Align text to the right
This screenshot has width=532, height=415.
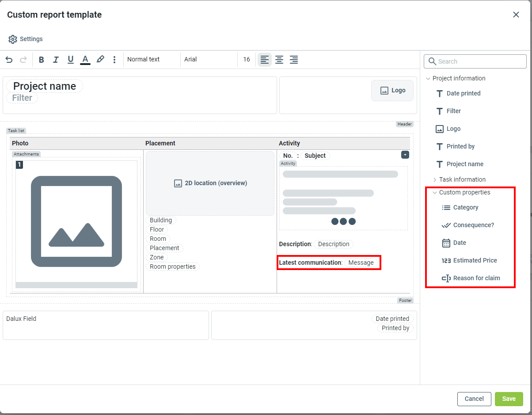pos(294,60)
